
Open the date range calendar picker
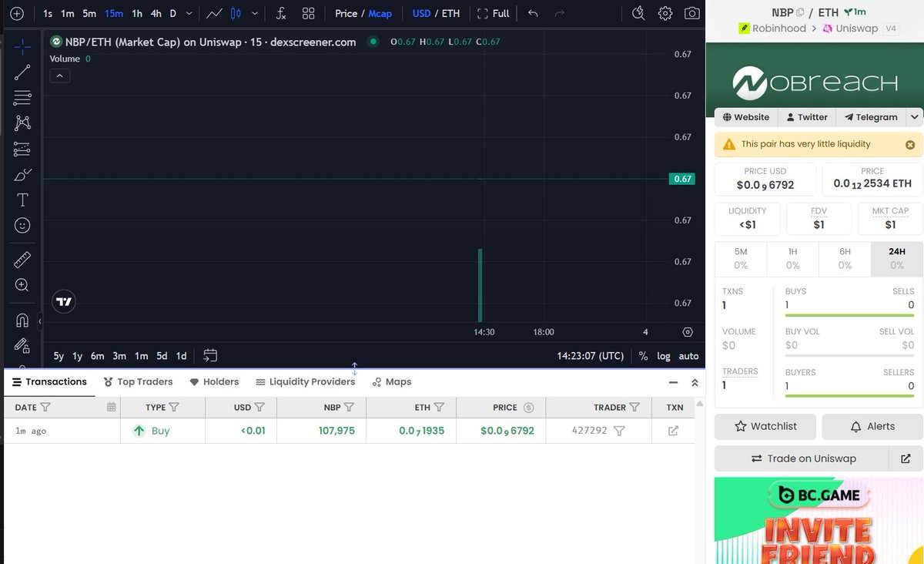(x=210, y=356)
